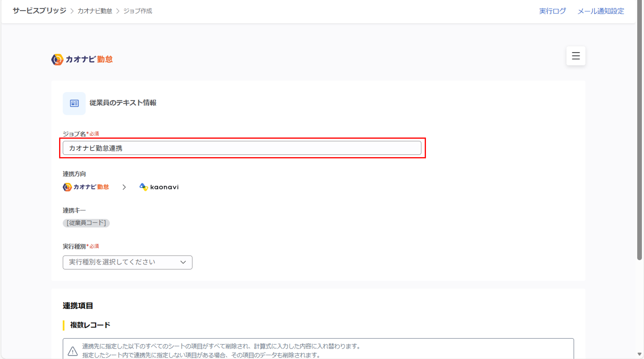Go to カオナビ勤怠 breadcrumb

95,11
